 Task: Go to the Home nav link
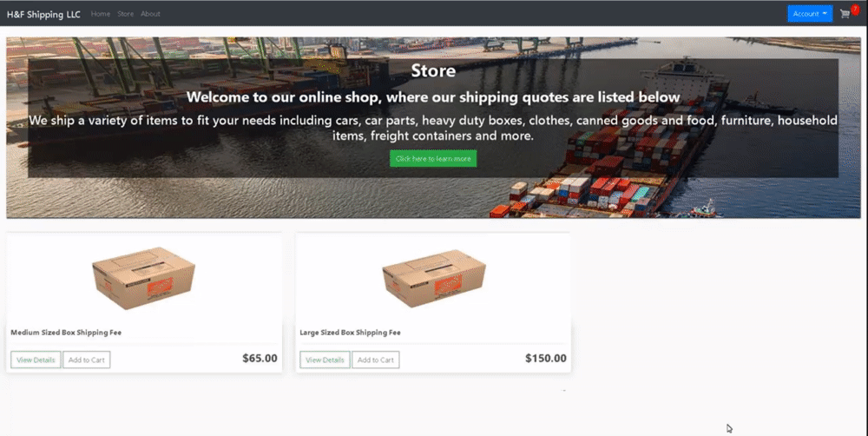coord(100,14)
